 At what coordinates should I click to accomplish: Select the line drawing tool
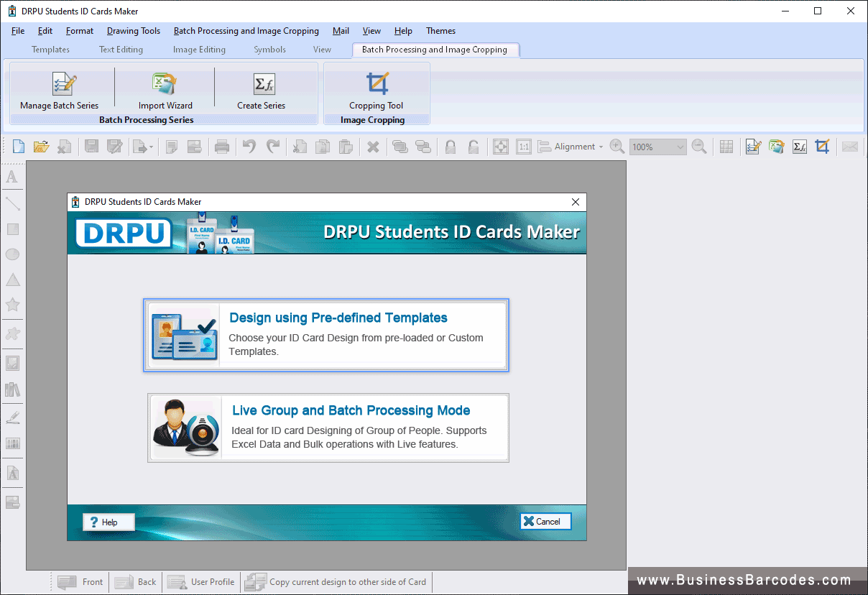pyautogui.click(x=12, y=203)
